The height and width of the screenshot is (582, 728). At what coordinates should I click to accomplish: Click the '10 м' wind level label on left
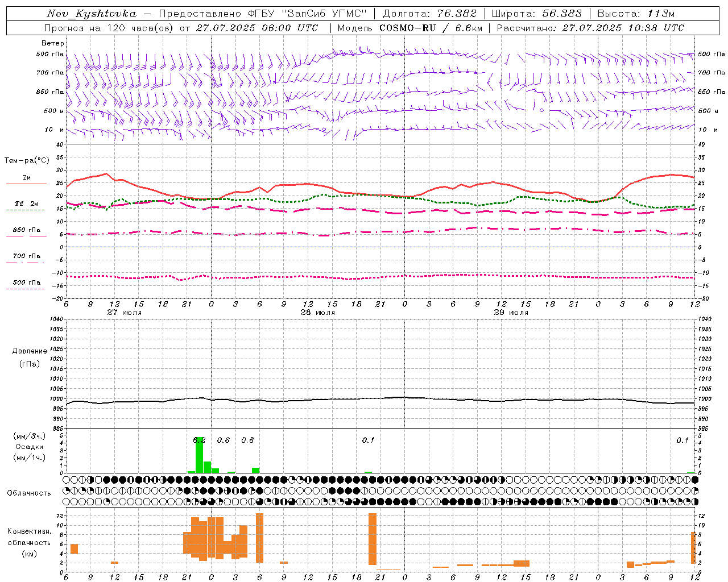(x=54, y=130)
